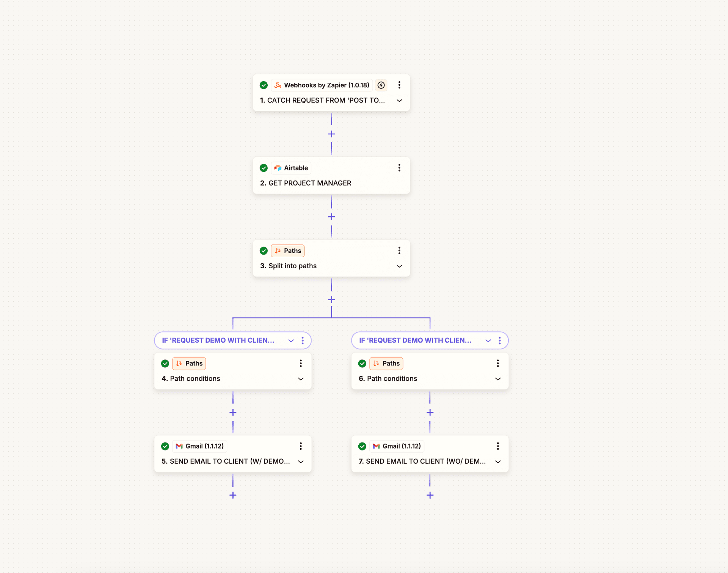Click green status check on step 3 Paths
This screenshot has width=728, height=573.
point(264,250)
